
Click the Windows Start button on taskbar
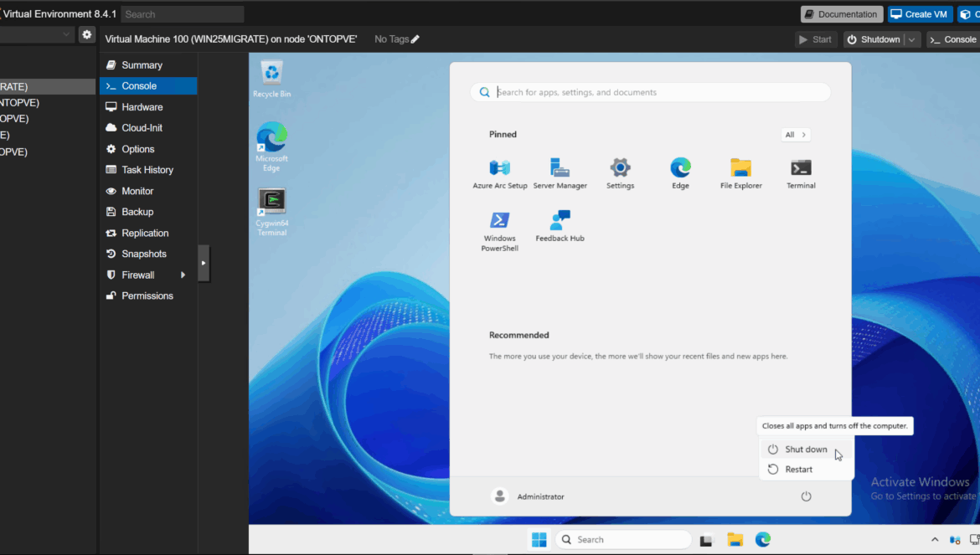click(539, 539)
